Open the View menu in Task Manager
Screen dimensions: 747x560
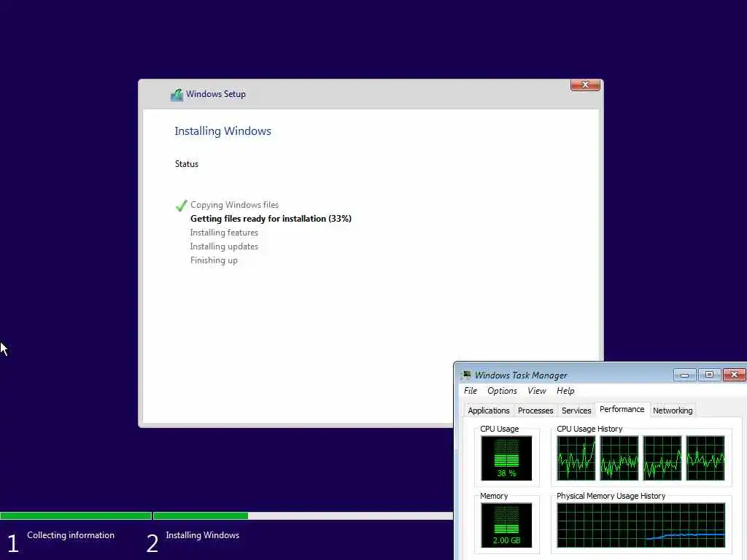[536, 391]
